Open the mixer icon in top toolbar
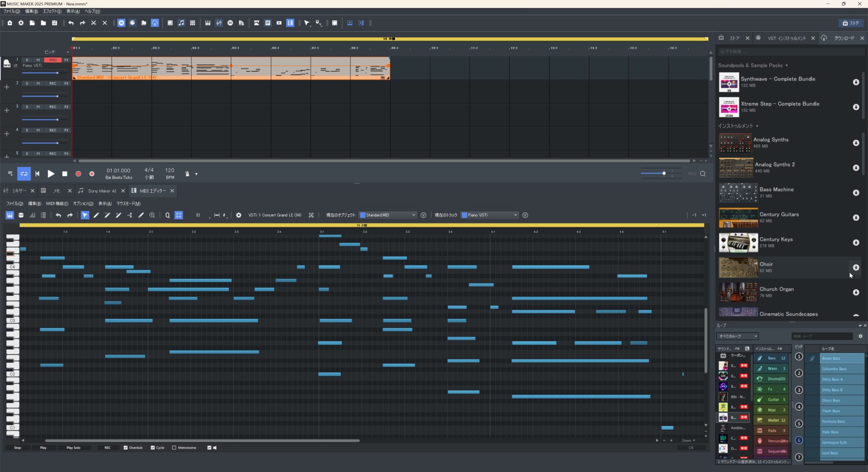 (x=219, y=23)
